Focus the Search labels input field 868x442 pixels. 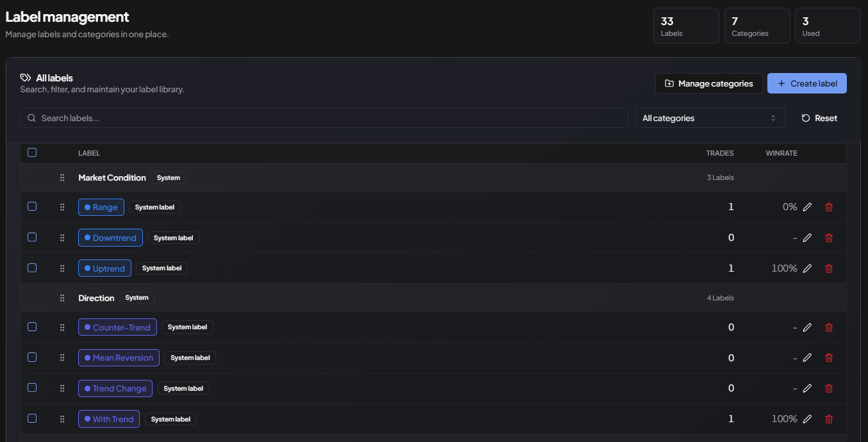(324, 118)
